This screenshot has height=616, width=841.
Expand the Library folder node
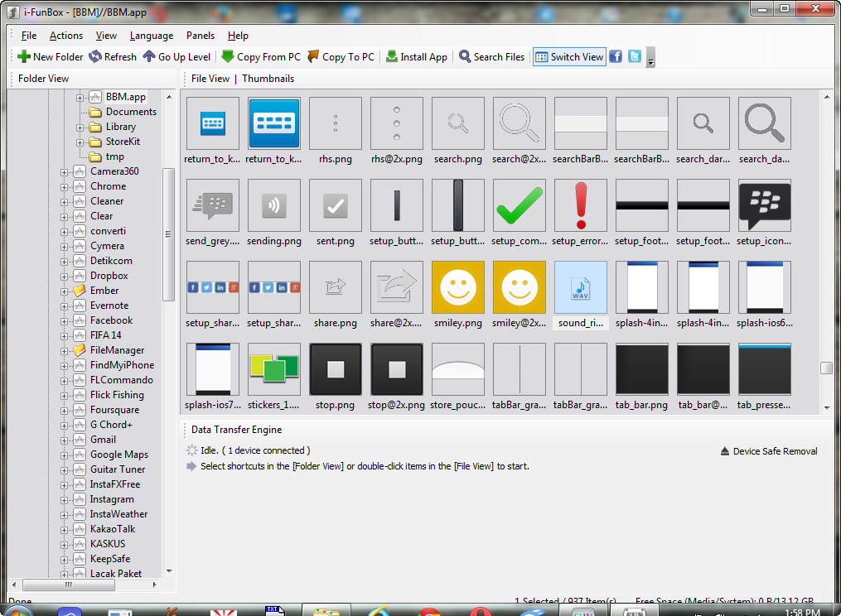coord(80,127)
